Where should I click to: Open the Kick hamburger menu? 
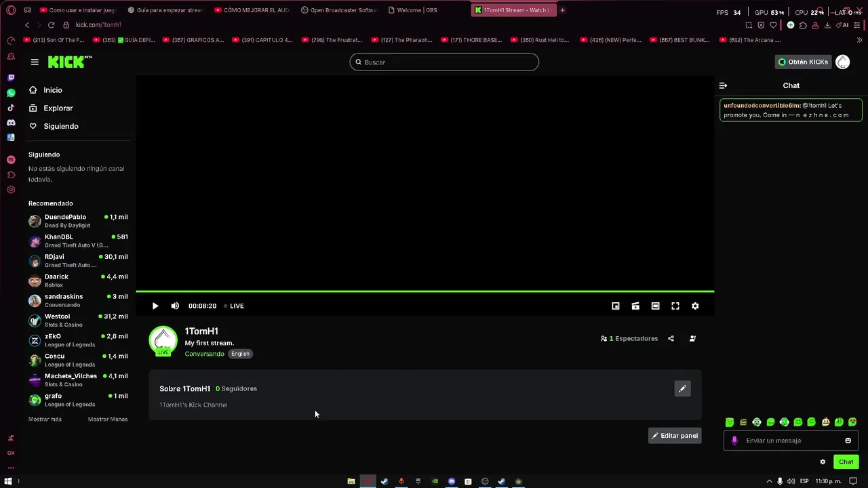(35, 62)
